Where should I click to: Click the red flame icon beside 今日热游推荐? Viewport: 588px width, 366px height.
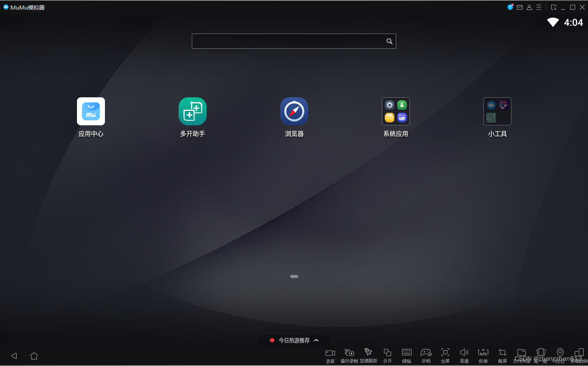point(272,340)
